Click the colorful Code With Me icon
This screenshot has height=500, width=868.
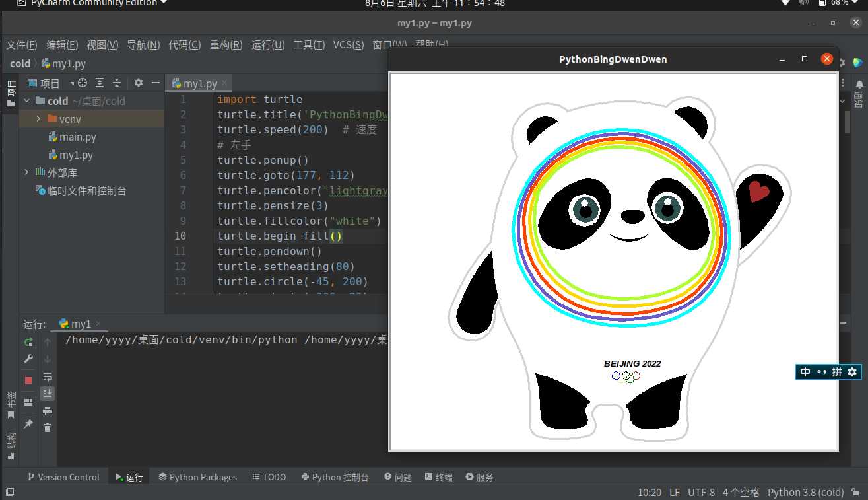[857, 63]
